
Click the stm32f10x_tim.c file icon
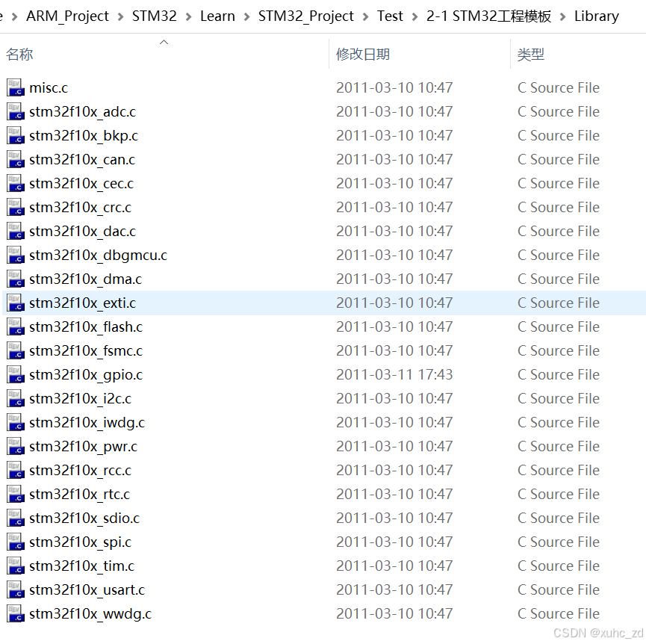coord(16,566)
